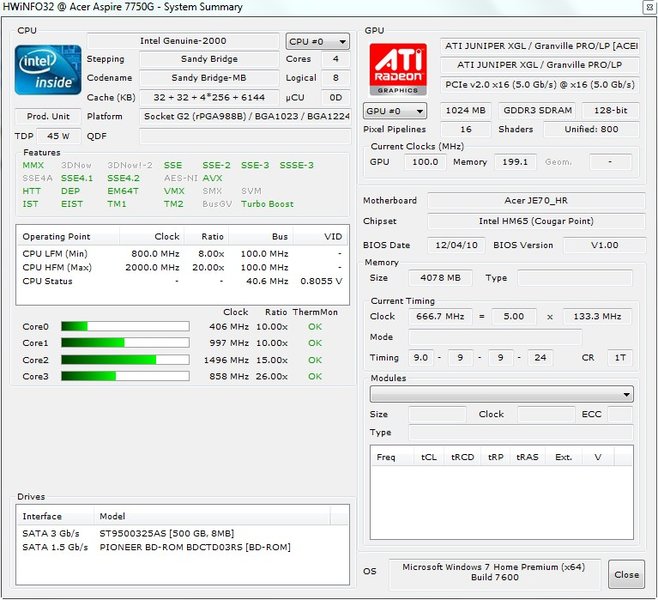Click the BIOS Version V1.00 field
Viewport: 658px width, 600px height.
(x=604, y=245)
